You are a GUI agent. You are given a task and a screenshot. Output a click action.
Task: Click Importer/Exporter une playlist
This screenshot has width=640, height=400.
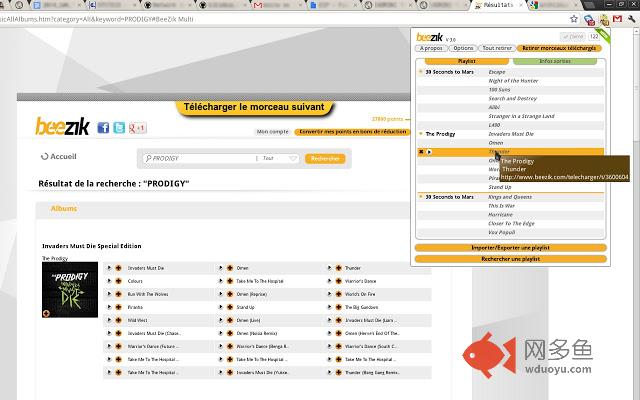click(x=510, y=248)
